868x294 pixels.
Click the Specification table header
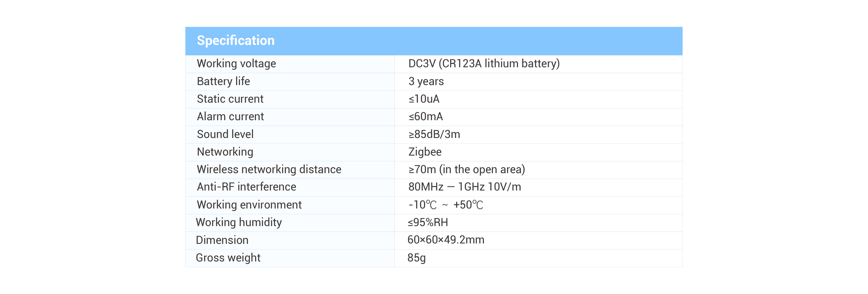(x=235, y=41)
